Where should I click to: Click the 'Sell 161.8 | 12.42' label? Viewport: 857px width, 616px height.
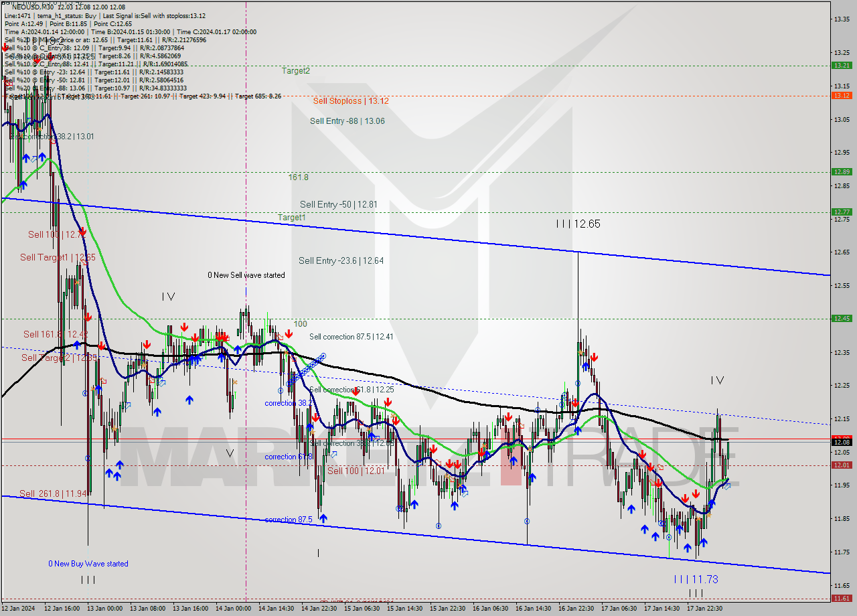pyautogui.click(x=56, y=334)
